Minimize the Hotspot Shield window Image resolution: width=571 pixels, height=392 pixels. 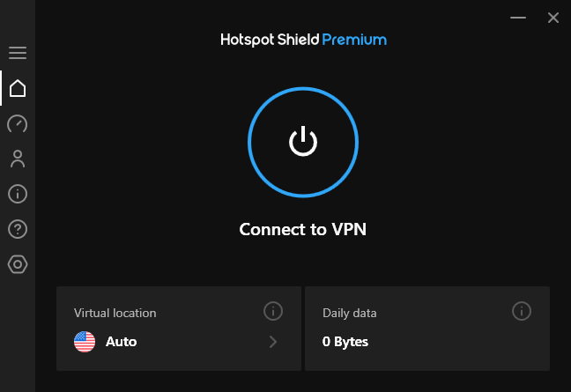point(522,18)
